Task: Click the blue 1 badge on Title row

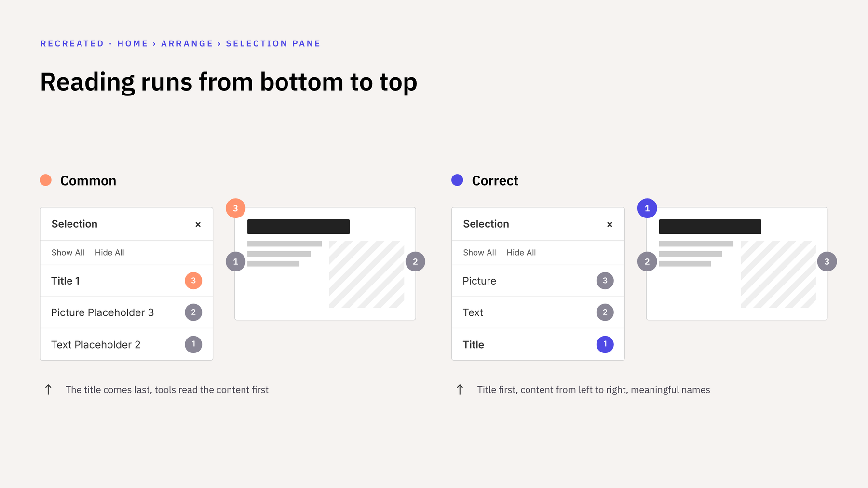Action: tap(605, 344)
